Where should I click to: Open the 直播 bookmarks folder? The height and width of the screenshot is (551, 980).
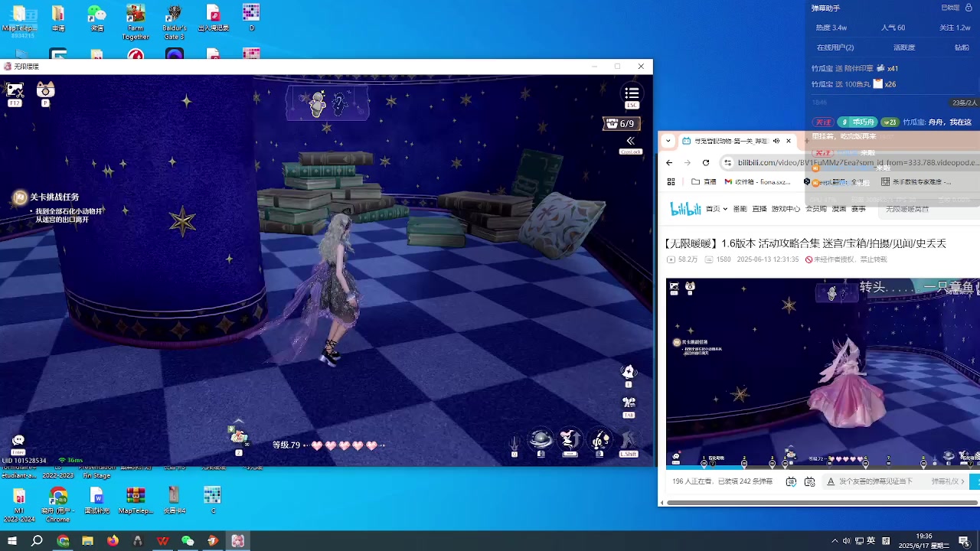(704, 182)
